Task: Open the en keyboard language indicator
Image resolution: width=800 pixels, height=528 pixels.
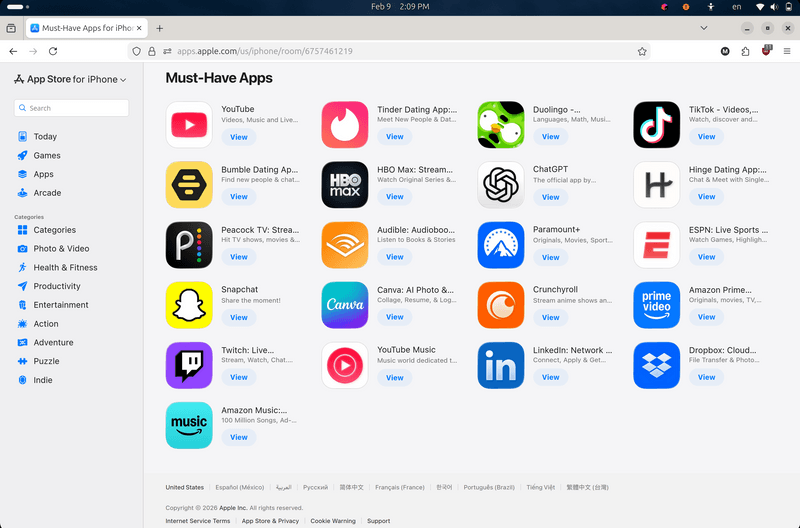Action: tap(736, 7)
